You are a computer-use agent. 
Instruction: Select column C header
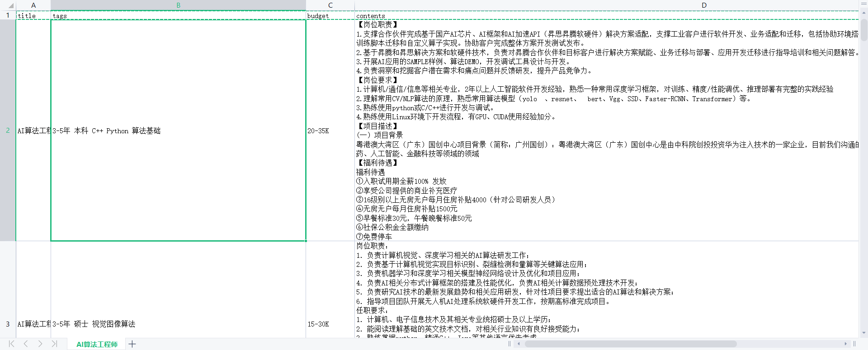(x=330, y=5)
